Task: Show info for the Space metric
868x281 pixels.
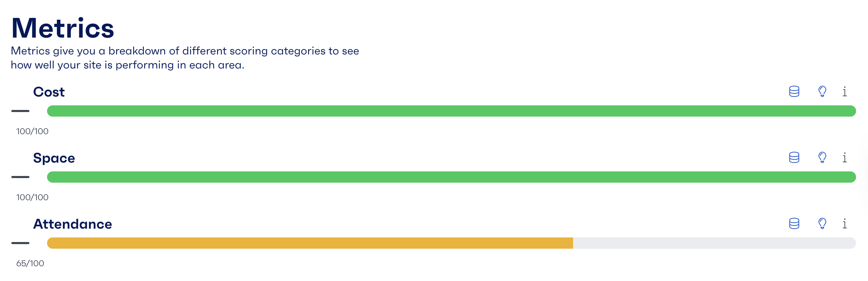Action: 844,157
